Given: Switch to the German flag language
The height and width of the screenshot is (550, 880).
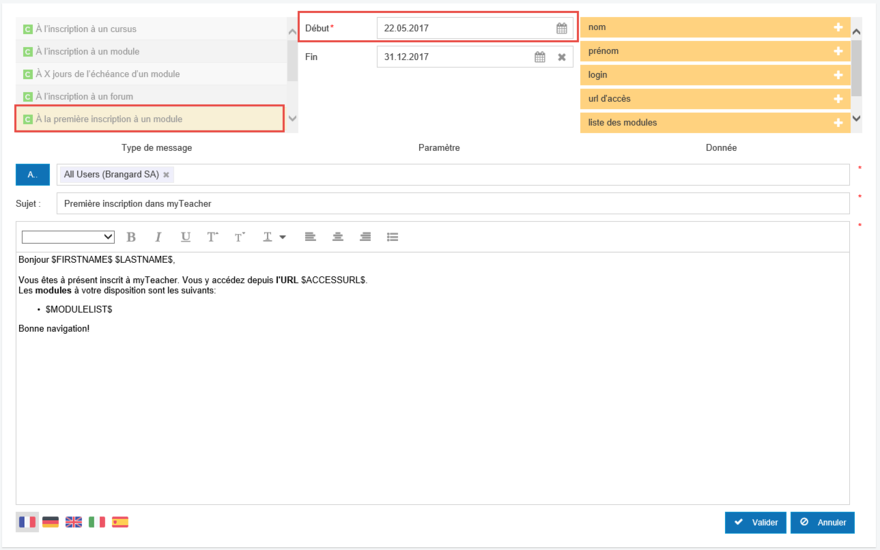Looking at the screenshot, I should (50, 522).
